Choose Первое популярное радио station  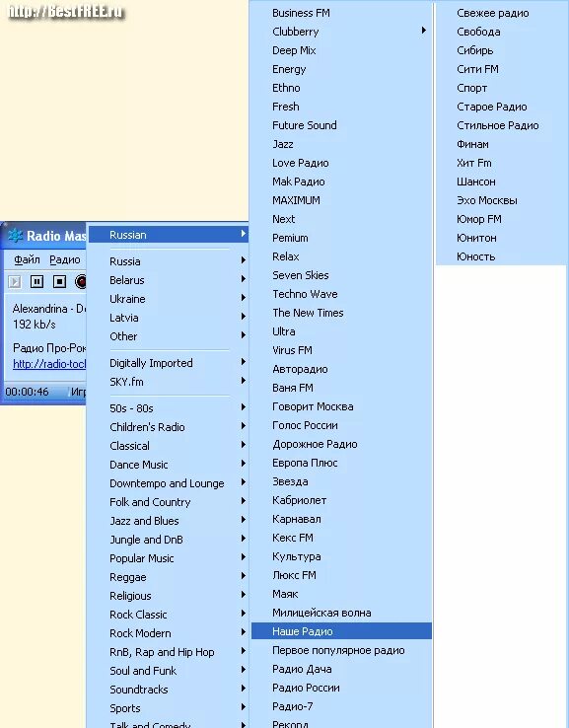(x=341, y=650)
